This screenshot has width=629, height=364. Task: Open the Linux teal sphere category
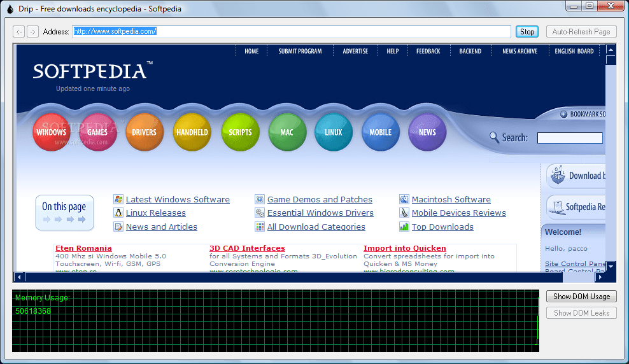pos(334,132)
